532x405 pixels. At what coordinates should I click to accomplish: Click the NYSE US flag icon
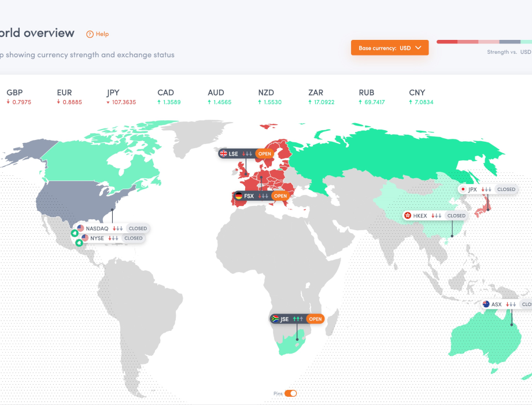coord(85,238)
